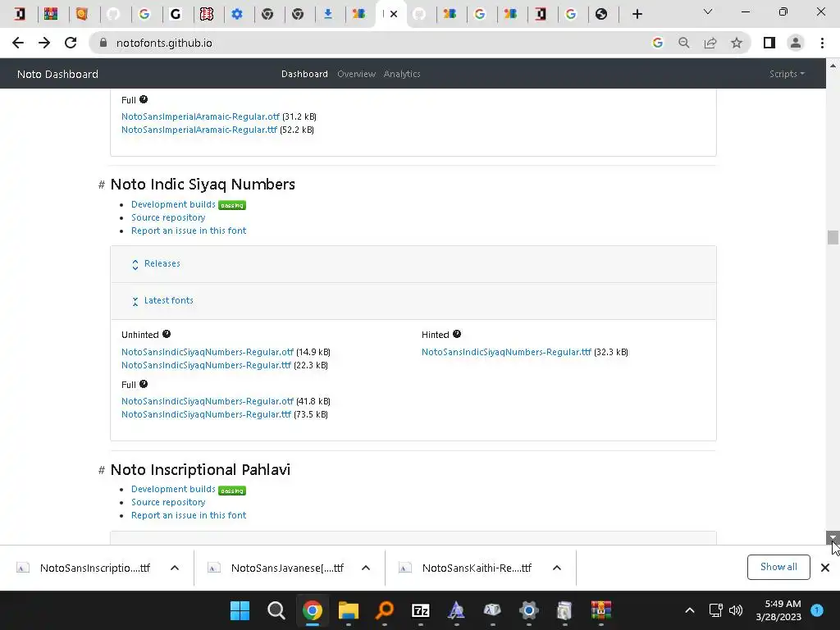Open the browser side panel
Viewport: 840px width, 630px height.
pos(769,43)
